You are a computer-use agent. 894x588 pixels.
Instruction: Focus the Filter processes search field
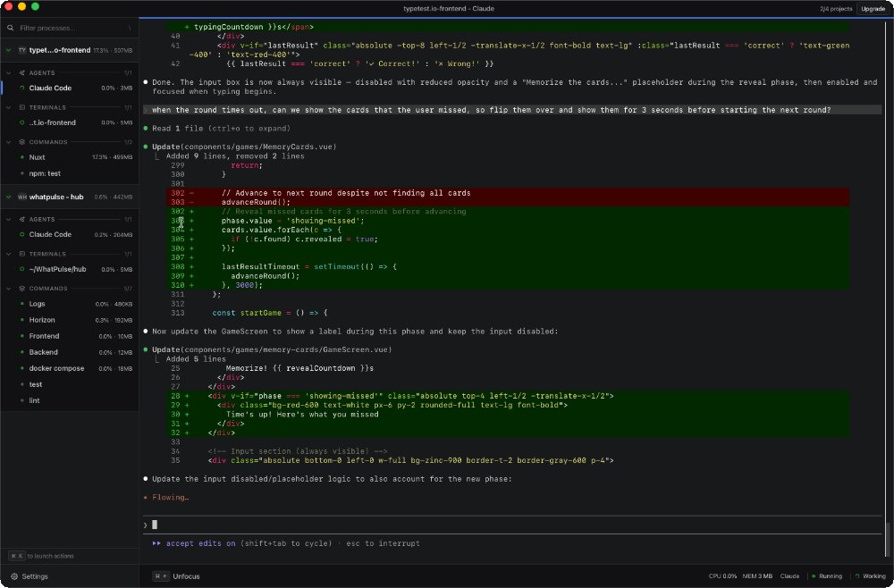point(72,28)
